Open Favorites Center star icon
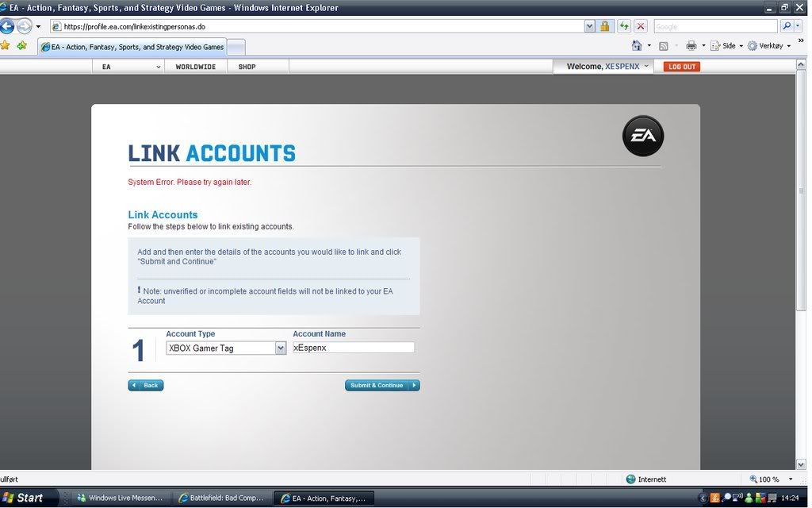Screen dimensions: 812x508 click(x=6, y=45)
